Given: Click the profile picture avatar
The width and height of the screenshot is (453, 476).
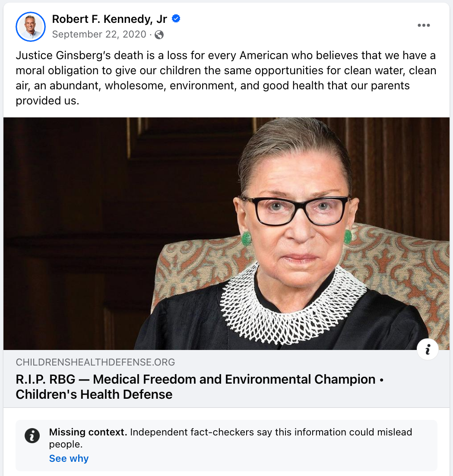Looking at the screenshot, I should click(31, 27).
